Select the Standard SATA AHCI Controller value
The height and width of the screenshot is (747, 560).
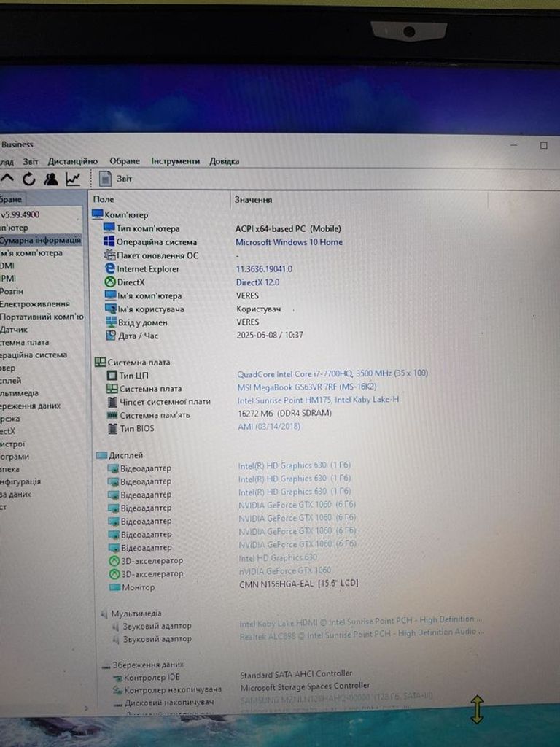(x=296, y=674)
